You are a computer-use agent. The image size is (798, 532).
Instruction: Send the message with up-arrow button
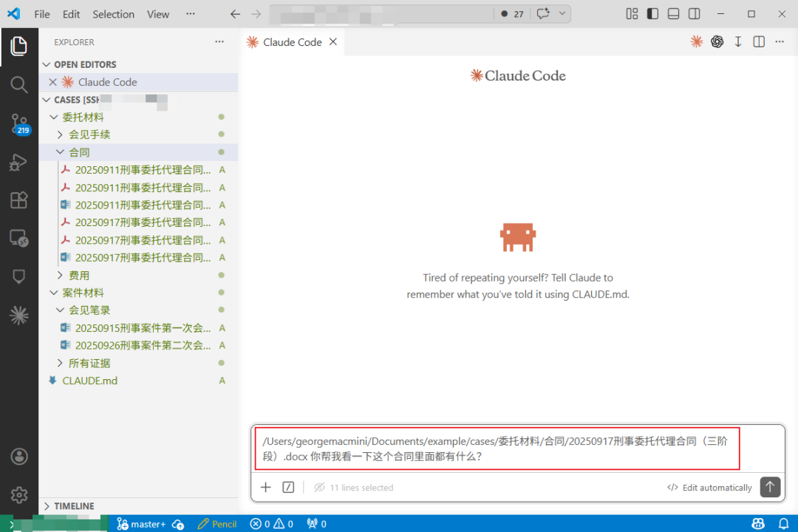click(x=770, y=487)
